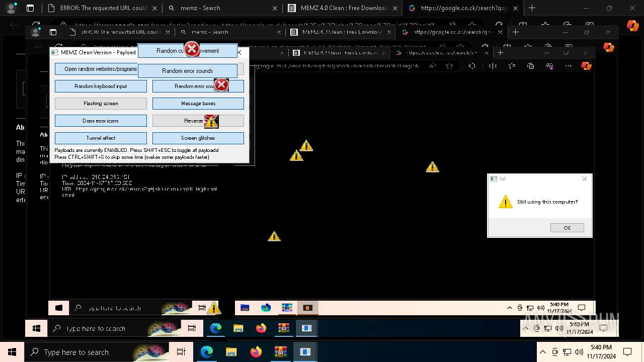Expand hidden system tray icons on bottom taskbar
Viewport: 644px width, 362px height.
click(543, 352)
